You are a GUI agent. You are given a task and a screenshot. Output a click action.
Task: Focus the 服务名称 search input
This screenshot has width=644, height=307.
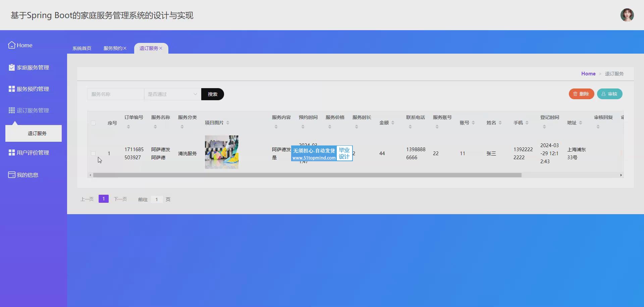[x=116, y=94]
